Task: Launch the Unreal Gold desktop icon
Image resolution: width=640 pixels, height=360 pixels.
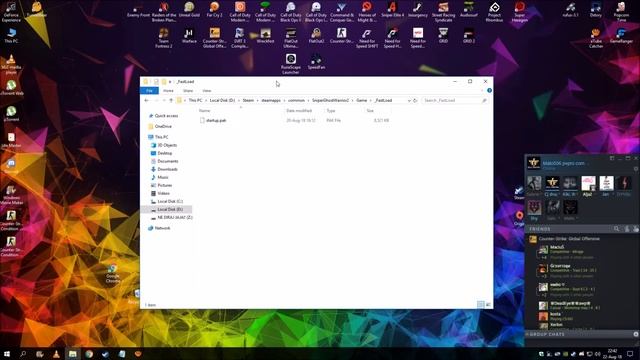Action: [189, 10]
